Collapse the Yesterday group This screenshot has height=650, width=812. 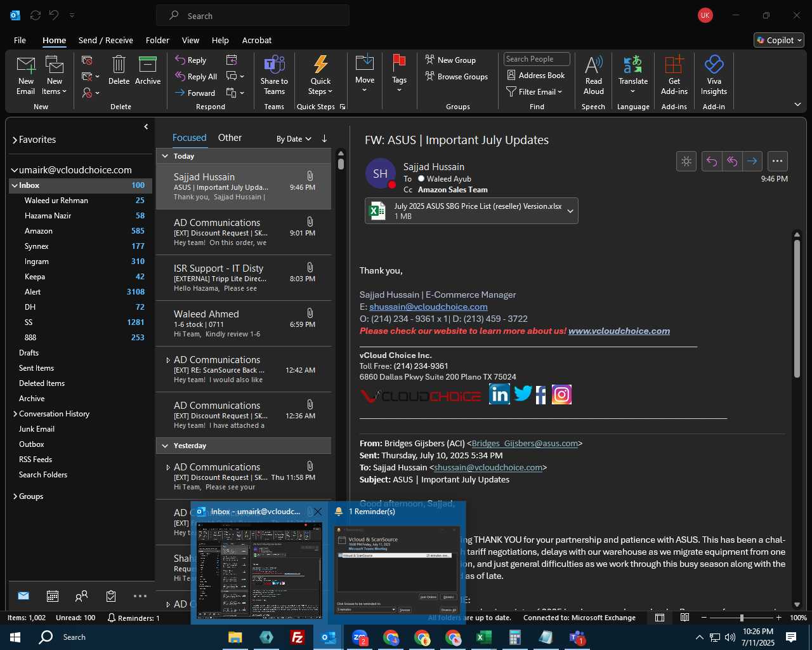(x=165, y=446)
